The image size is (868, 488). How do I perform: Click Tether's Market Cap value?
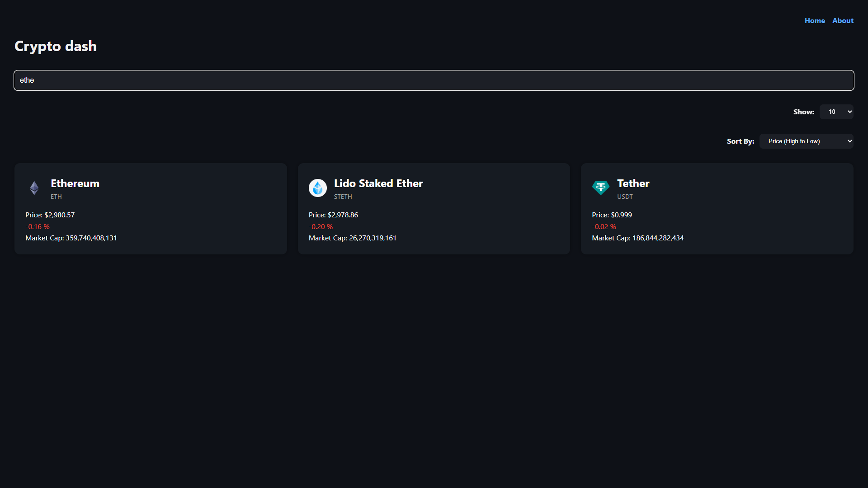[x=658, y=238]
